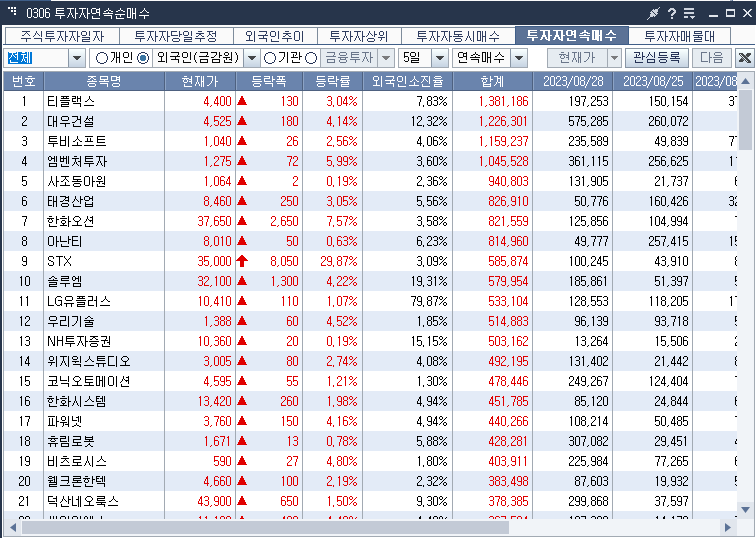Select the 비츠로시스 stock name
Viewport: 756px width, 538px height.
(x=76, y=461)
